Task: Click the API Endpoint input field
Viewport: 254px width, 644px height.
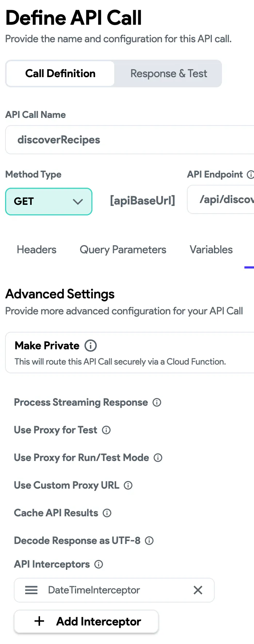Action: pos(222,199)
